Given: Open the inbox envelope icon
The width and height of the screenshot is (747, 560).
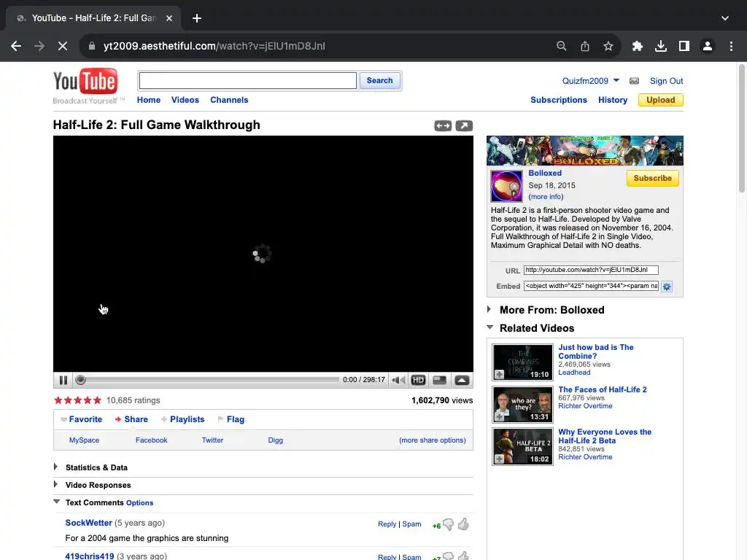Looking at the screenshot, I should coord(634,81).
